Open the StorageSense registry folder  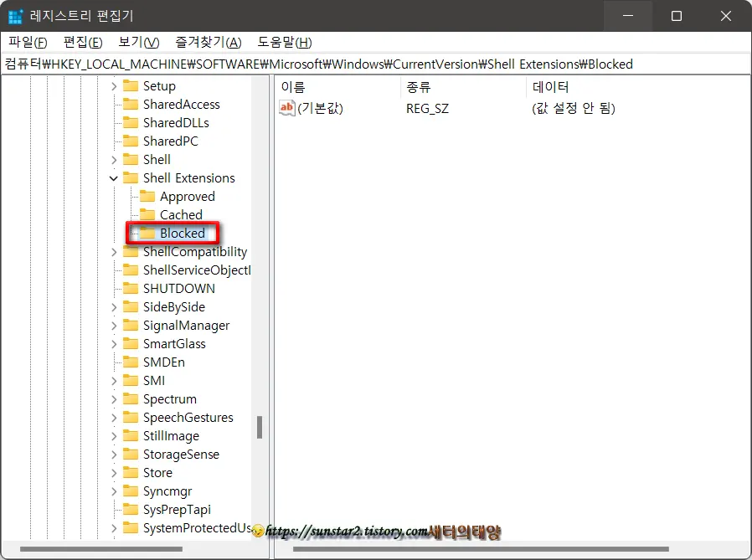(178, 454)
